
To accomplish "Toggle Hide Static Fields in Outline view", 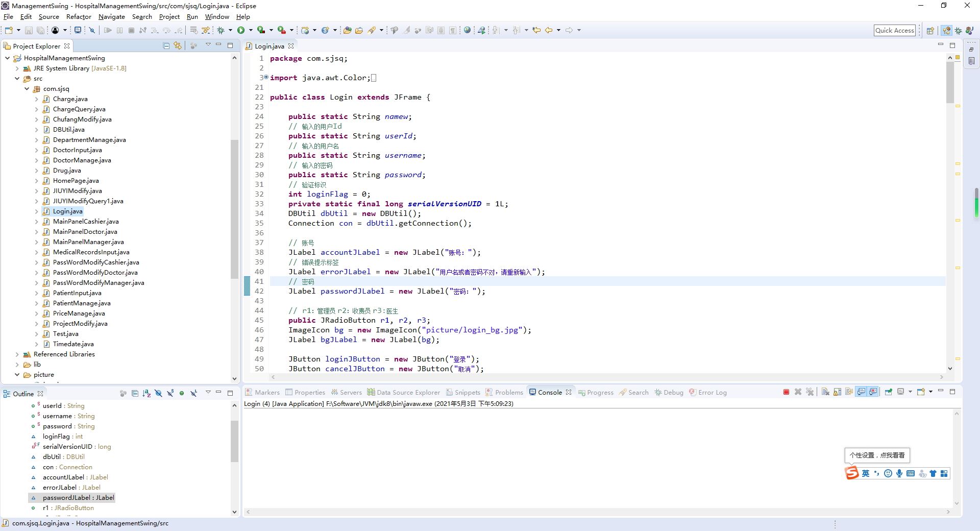I will [x=170, y=393].
